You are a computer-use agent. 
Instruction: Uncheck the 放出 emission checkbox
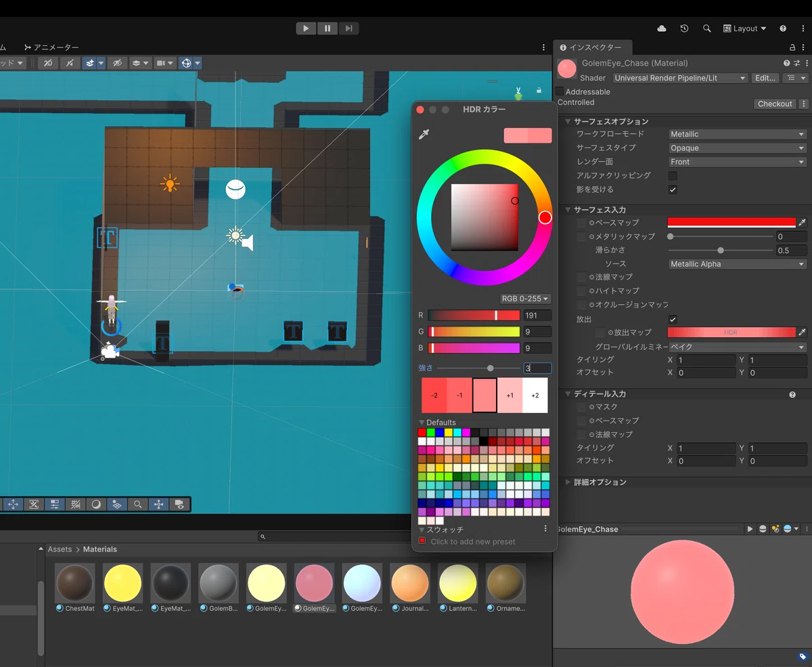[x=673, y=319]
